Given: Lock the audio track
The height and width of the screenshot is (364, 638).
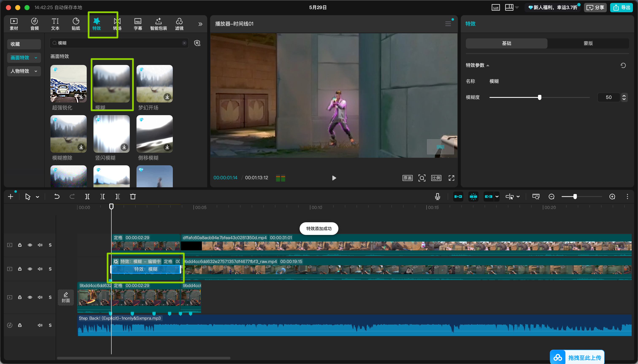Looking at the screenshot, I should [20, 325].
